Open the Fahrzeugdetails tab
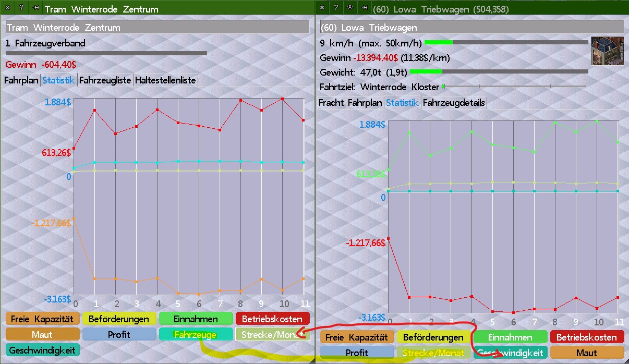629x364 pixels. point(454,103)
